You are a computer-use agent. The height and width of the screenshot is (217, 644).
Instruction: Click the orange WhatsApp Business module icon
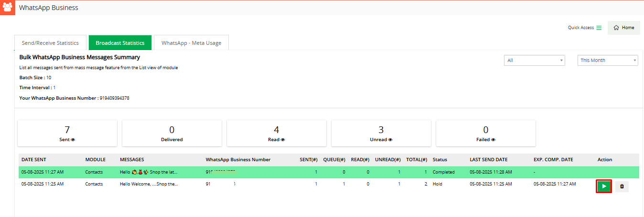click(x=8, y=8)
